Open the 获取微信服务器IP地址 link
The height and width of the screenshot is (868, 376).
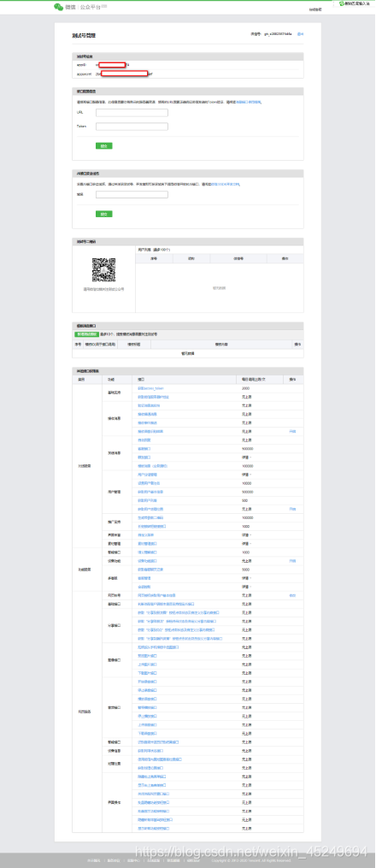152,397
